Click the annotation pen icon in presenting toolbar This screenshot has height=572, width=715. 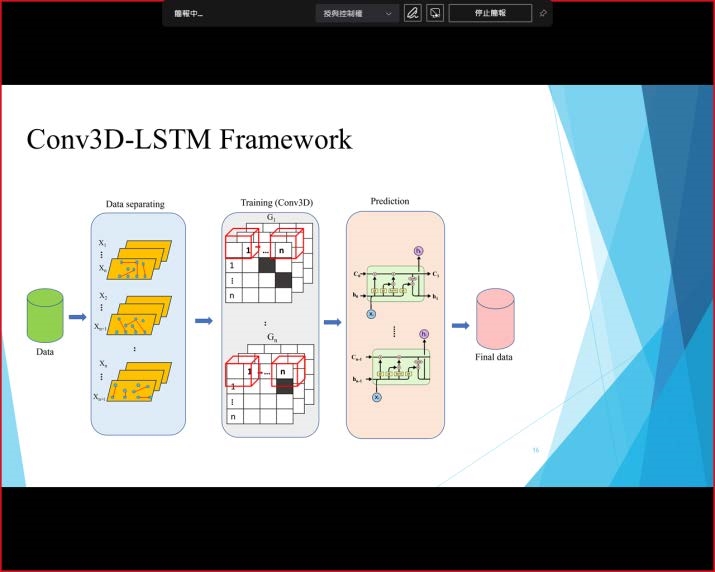[x=412, y=14]
